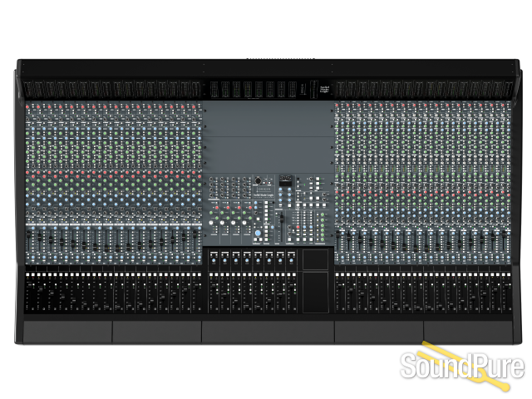Click the last meter in the centre meter bridge
Viewport: 532px width, 399px height.
pyautogui.click(x=292, y=90)
